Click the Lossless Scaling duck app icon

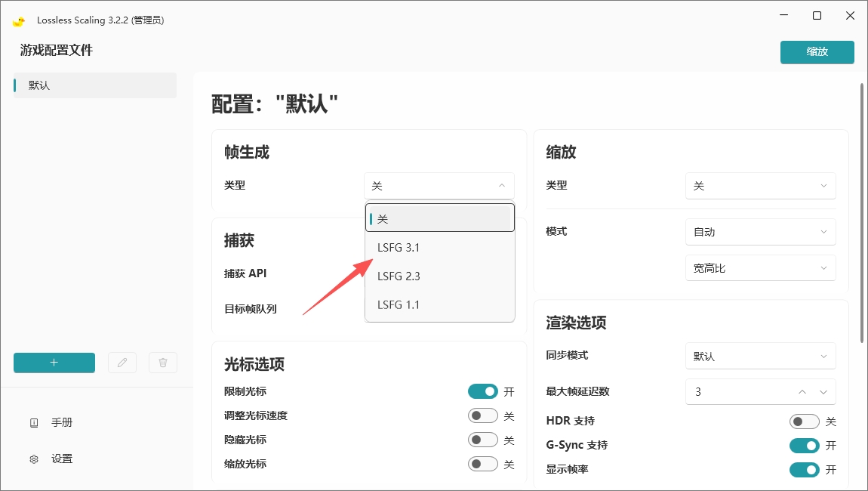(x=19, y=21)
